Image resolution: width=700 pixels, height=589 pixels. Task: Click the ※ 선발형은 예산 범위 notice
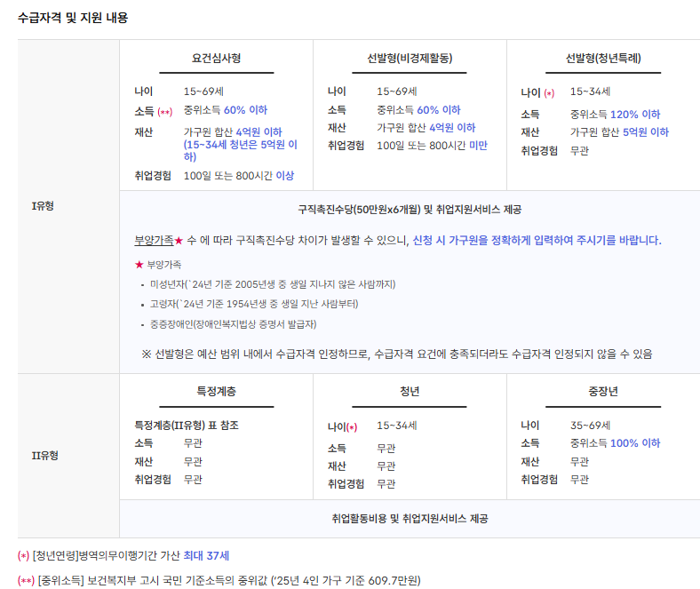tap(397, 354)
